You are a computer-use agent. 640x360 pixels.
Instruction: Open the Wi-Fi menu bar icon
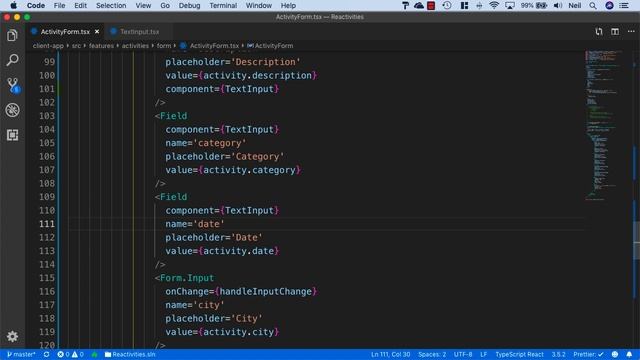tap(494, 5)
